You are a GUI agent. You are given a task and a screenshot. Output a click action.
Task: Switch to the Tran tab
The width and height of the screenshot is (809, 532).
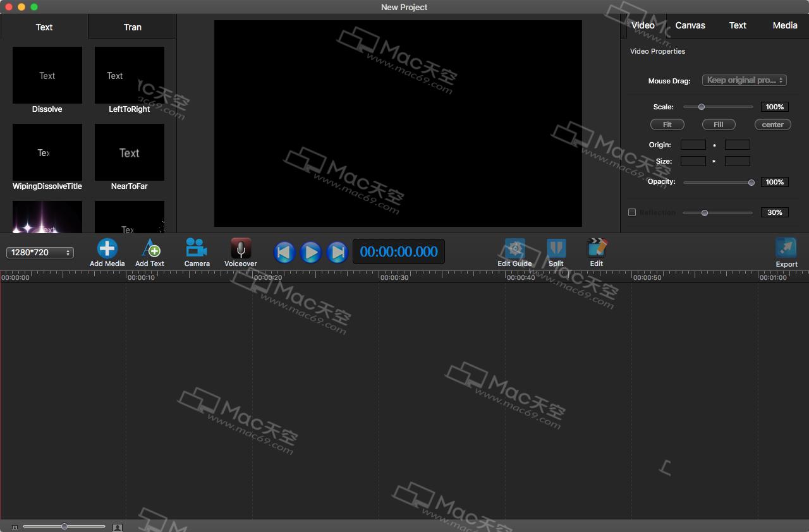click(x=131, y=27)
